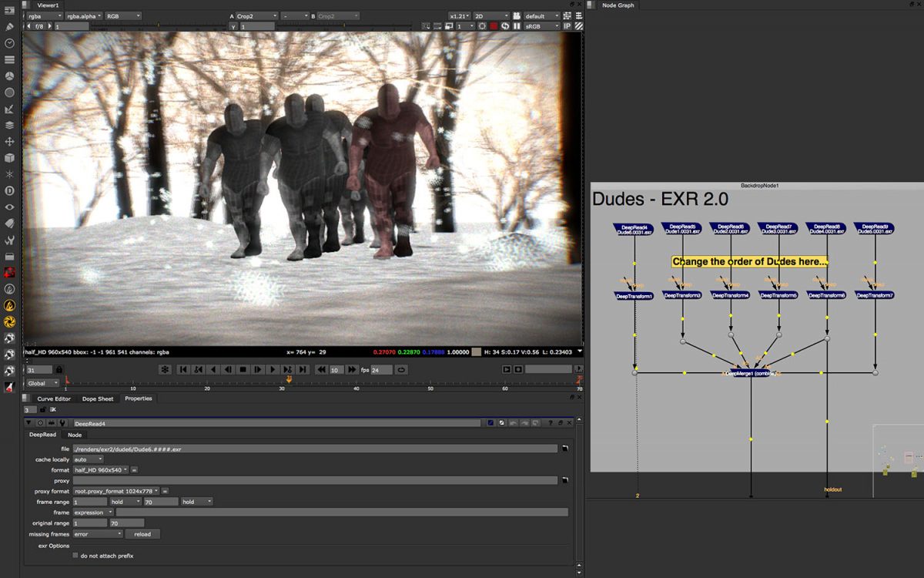The image size is (924, 578).
Task: Toggle the snowflake pause-caching button near playback controls
Action: (x=165, y=369)
